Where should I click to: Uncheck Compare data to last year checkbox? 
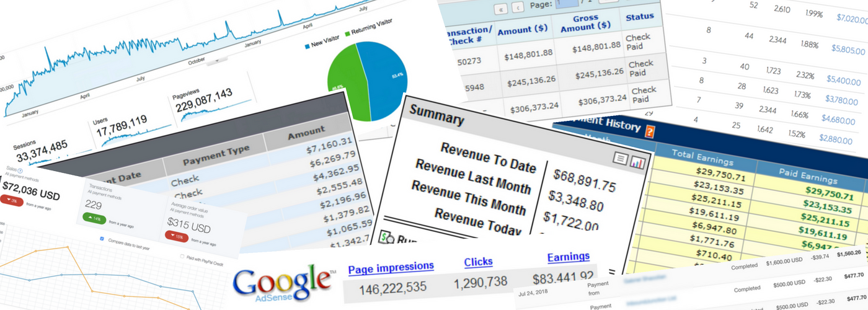[x=102, y=239]
